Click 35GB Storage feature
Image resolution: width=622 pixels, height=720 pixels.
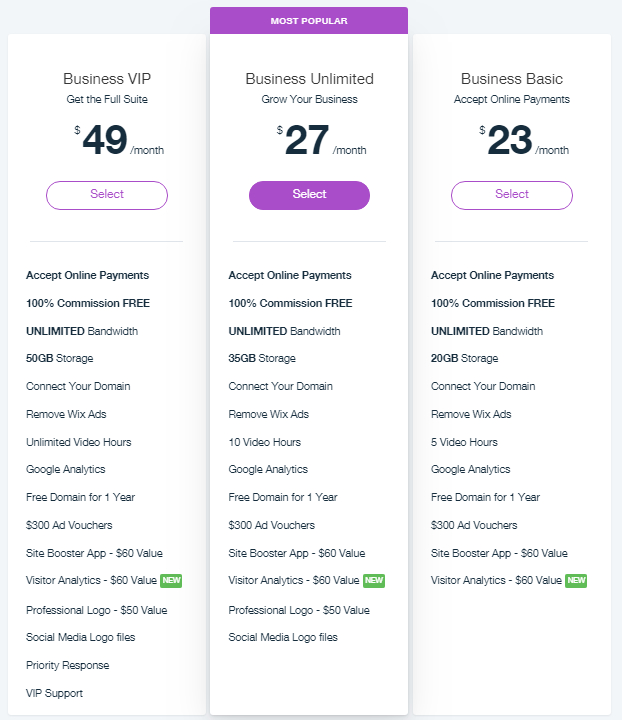(262, 358)
